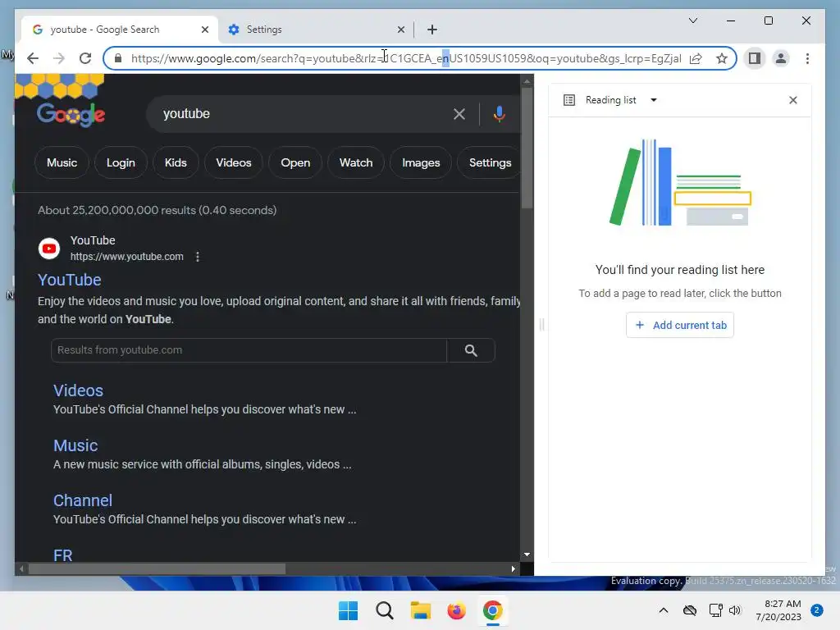Click the scroll up arrow of the page

[x=527, y=81]
